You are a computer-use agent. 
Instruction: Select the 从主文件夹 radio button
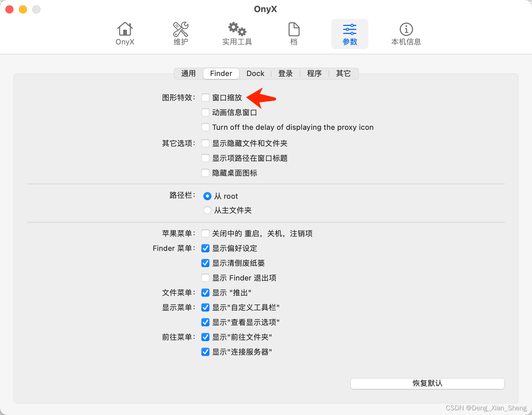pyautogui.click(x=207, y=210)
